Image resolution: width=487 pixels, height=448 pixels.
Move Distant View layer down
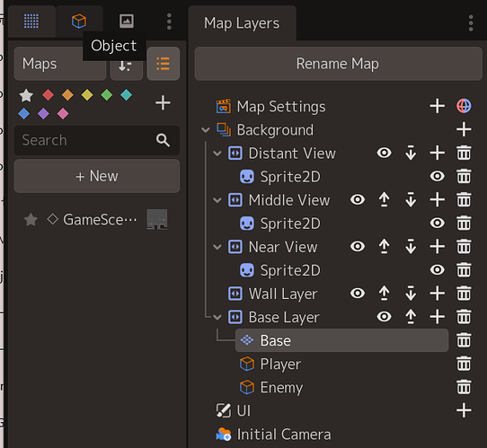pyautogui.click(x=411, y=153)
